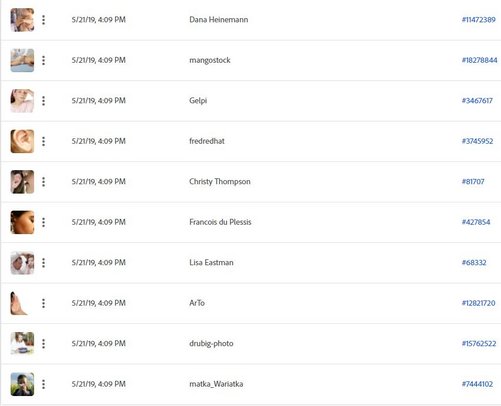
Task: Open three-dot menu for Francois du Plessis
Action: tap(43, 222)
